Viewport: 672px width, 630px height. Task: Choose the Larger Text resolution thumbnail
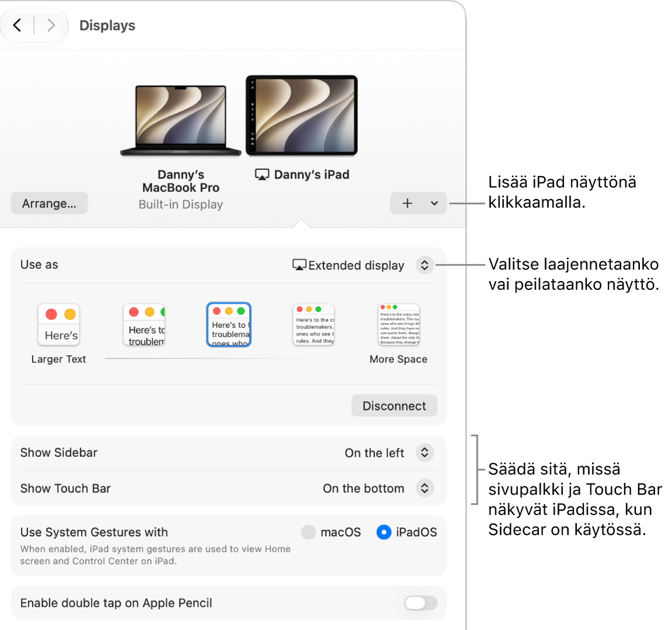pyautogui.click(x=59, y=325)
